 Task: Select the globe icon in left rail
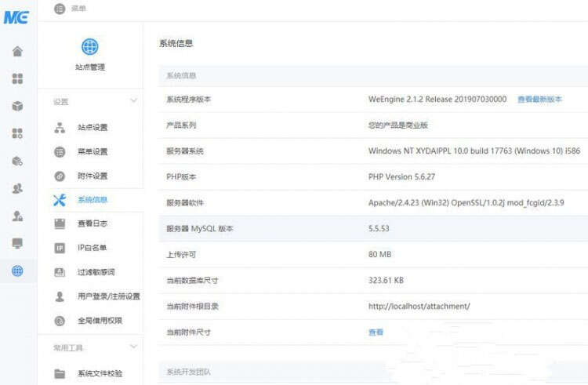17,271
